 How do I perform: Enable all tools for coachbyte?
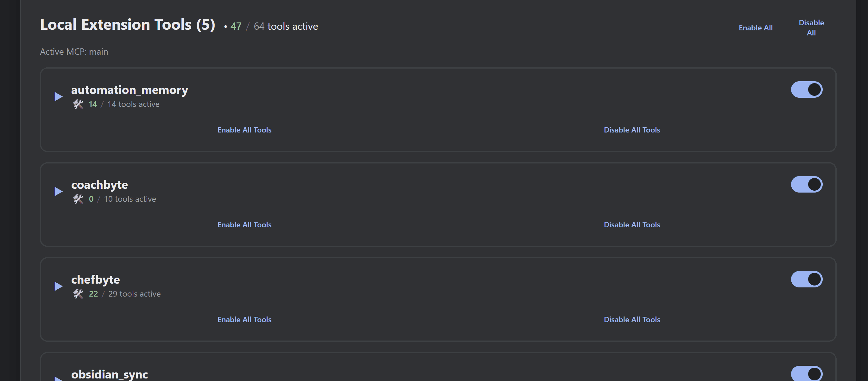(x=244, y=225)
